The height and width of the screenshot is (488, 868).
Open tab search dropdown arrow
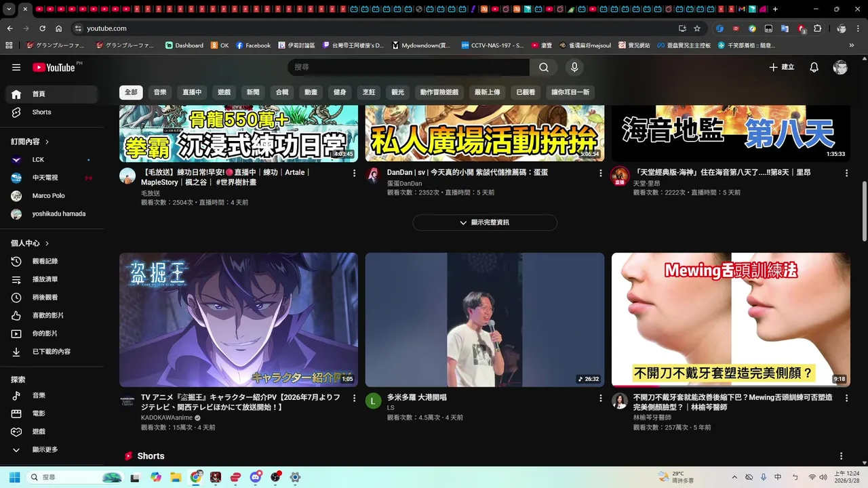9,9
